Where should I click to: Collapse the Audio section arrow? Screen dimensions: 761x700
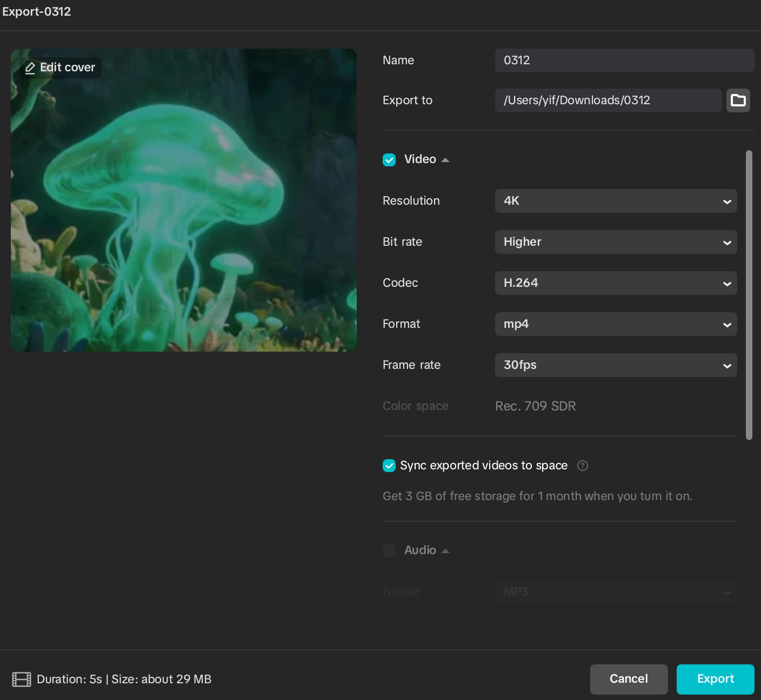pyautogui.click(x=445, y=551)
